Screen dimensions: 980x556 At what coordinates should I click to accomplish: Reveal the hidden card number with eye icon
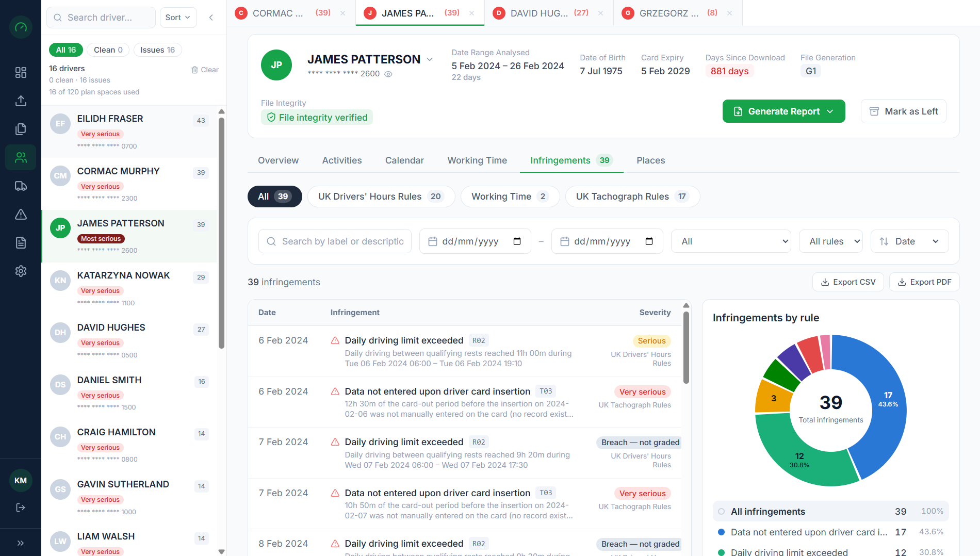coord(388,74)
